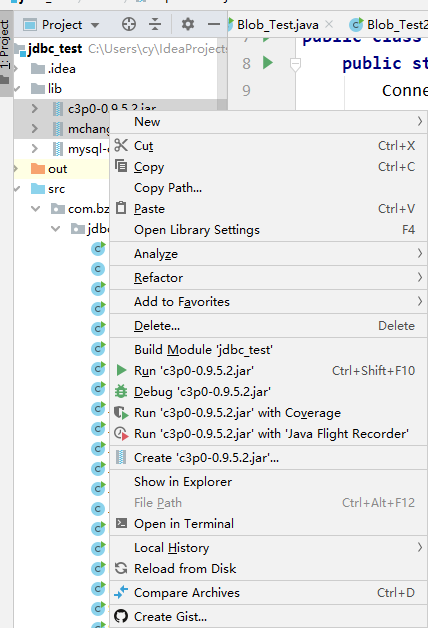Expand the mysql jar tree node
The image size is (428, 628).
click(x=35, y=149)
